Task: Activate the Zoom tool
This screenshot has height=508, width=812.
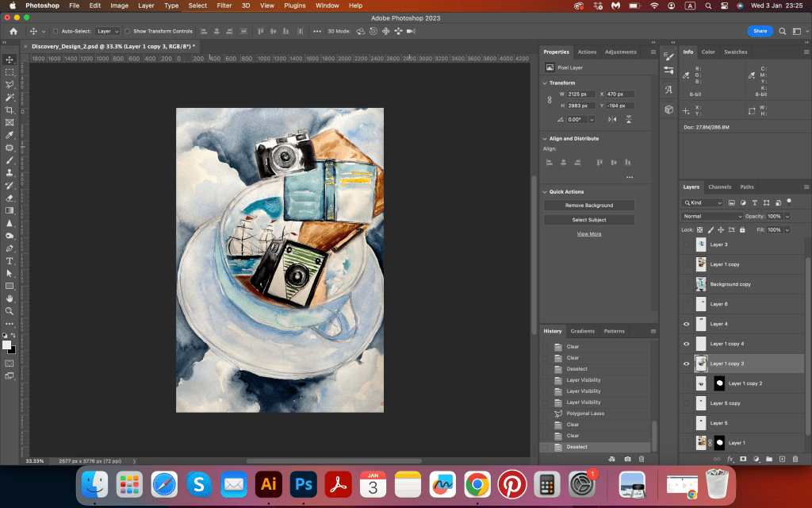Action: pos(10,310)
